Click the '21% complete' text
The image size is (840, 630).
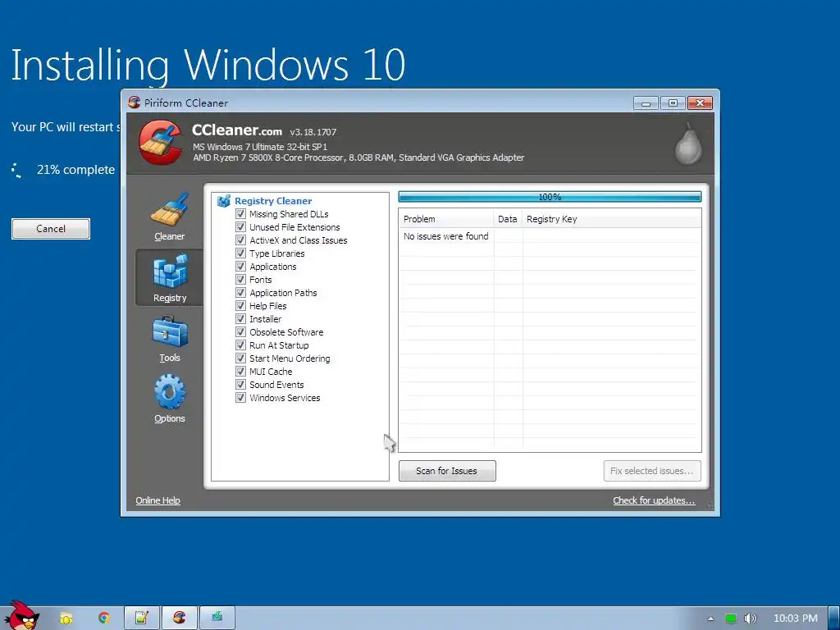point(75,170)
